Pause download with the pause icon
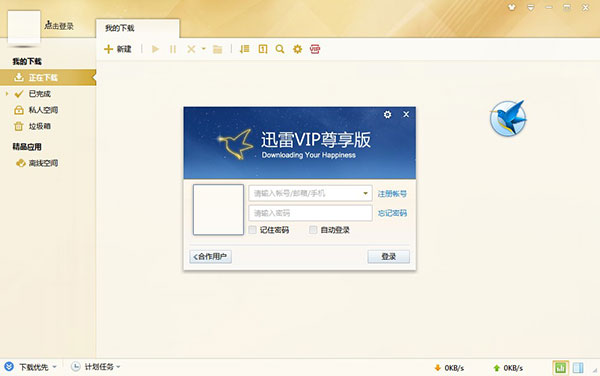The height and width of the screenshot is (376, 600). pos(173,49)
